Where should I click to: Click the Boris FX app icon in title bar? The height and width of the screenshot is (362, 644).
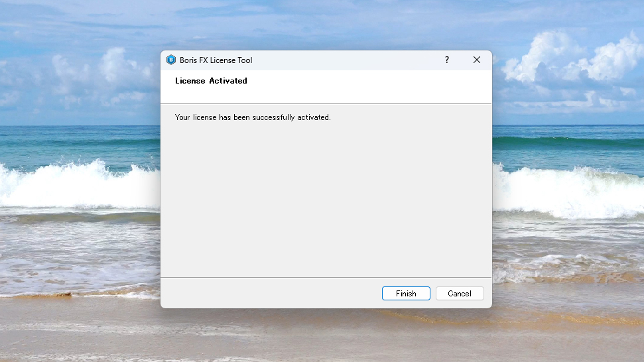(171, 60)
